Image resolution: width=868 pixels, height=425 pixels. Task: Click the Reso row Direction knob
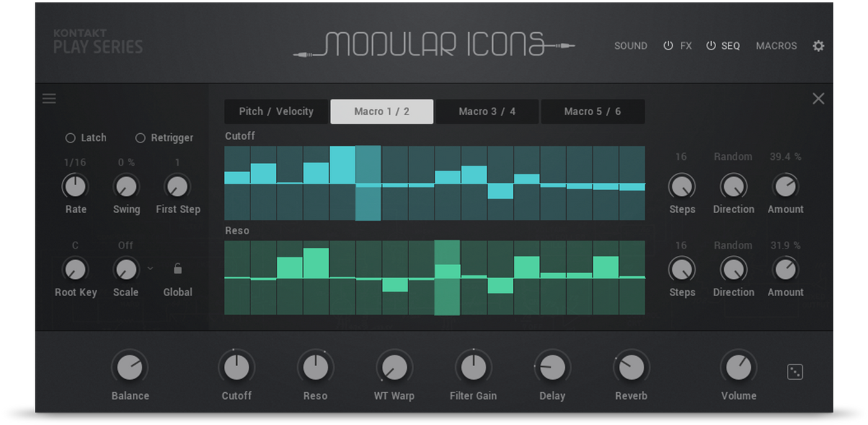point(733,269)
